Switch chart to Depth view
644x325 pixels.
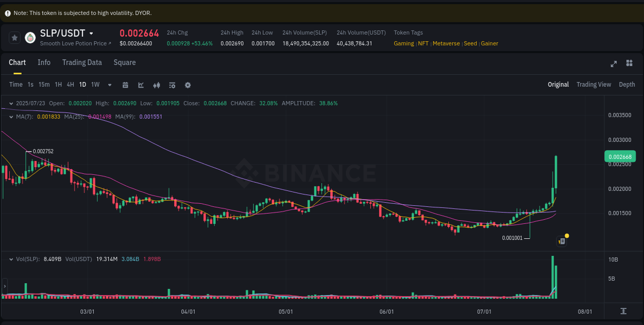(627, 85)
